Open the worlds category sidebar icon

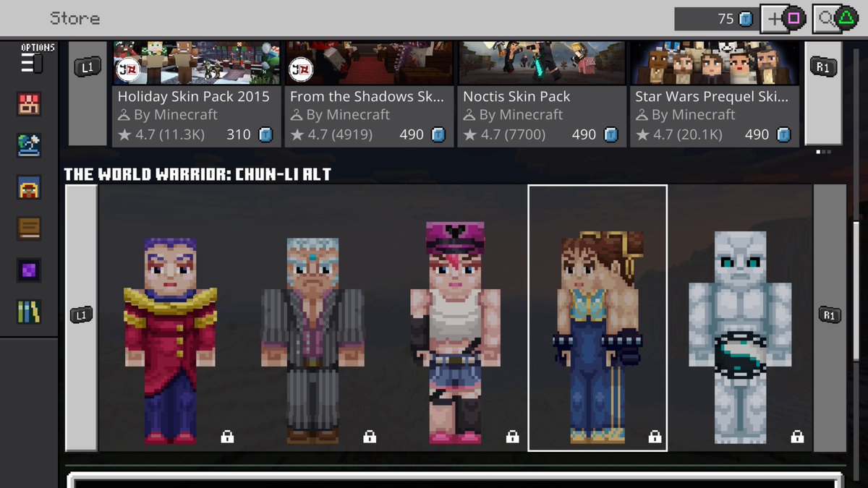pos(29,146)
